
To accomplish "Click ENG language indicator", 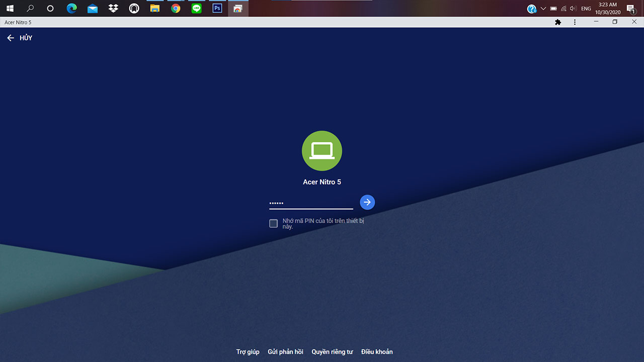I will (586, 9).
